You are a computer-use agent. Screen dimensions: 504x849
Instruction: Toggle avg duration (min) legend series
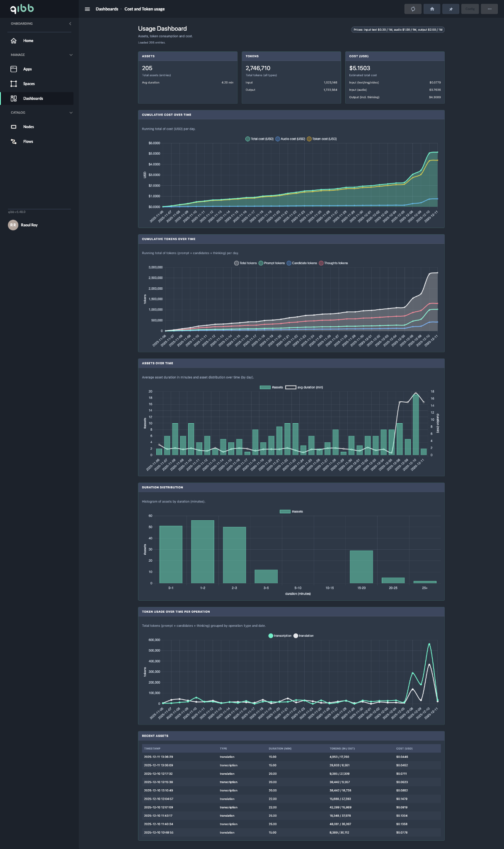(x=304, y=387)
